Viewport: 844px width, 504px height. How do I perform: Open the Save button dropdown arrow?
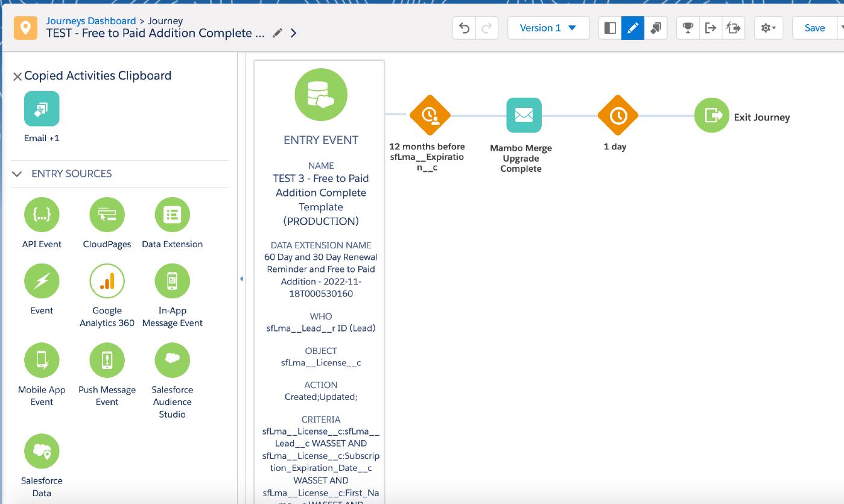click(x=841, y=27)
